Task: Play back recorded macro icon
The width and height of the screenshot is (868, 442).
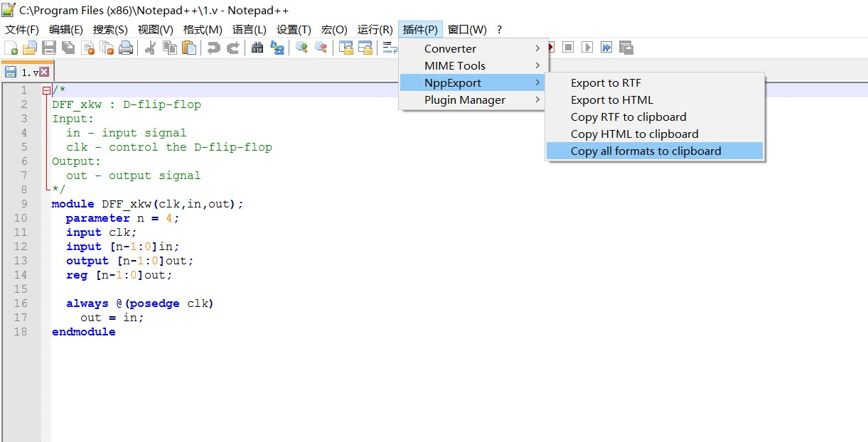Action: pos(587,48)
